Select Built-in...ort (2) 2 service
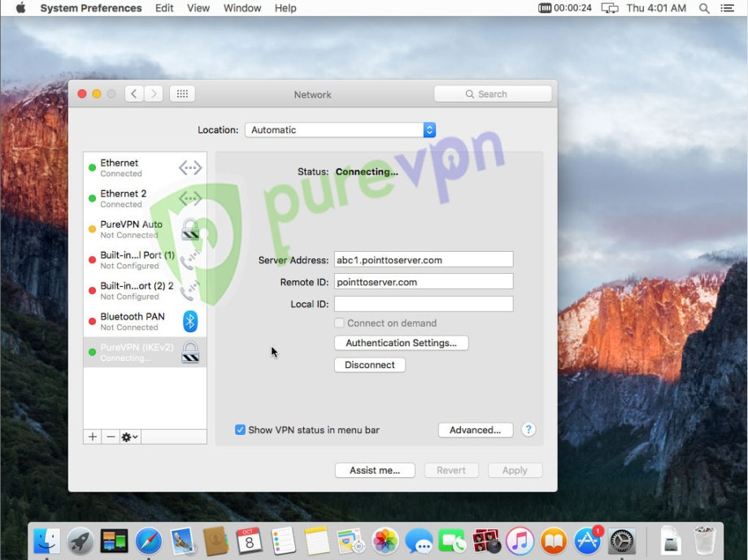This screenshot has width=748, height=560. click(x=145, y=291)
